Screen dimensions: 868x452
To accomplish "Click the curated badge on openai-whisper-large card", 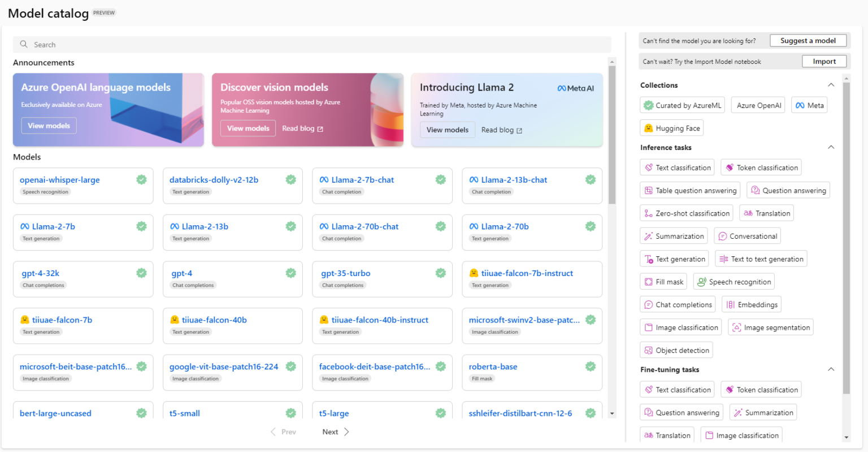I will 141,179.
